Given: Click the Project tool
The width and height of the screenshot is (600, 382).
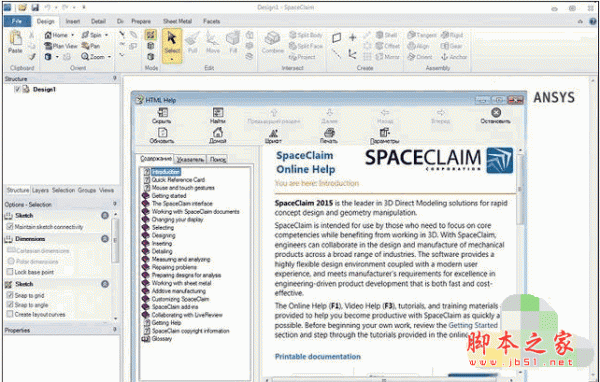Looking at the screenshot, I should tap(302, 57).
